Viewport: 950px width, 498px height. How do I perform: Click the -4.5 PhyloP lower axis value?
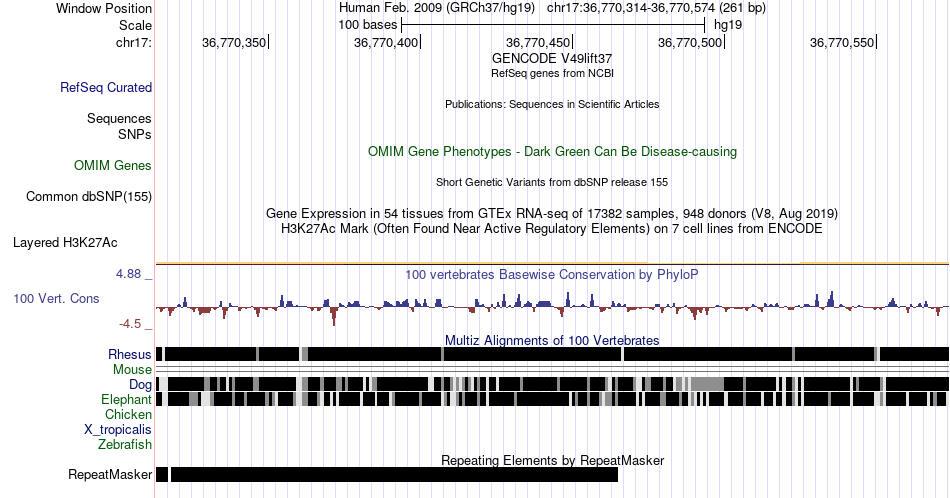[x=130, y=324]
